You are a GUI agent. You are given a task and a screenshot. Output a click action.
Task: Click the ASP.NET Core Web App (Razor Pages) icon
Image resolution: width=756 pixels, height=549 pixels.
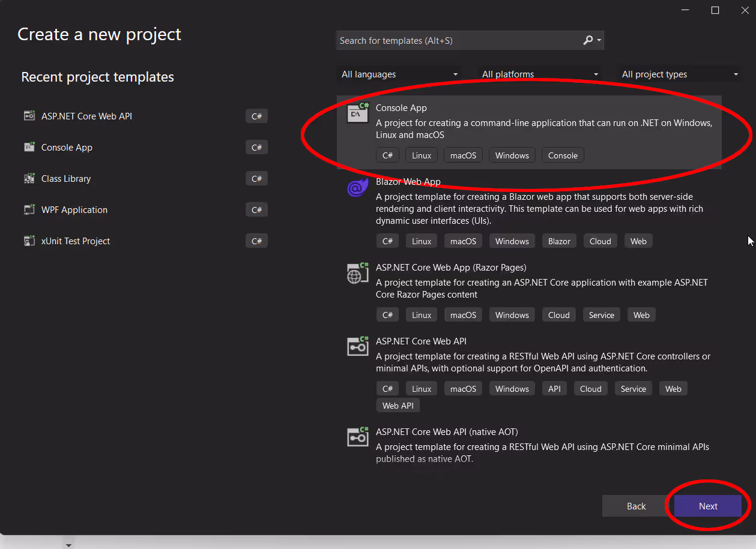(358, 272)
